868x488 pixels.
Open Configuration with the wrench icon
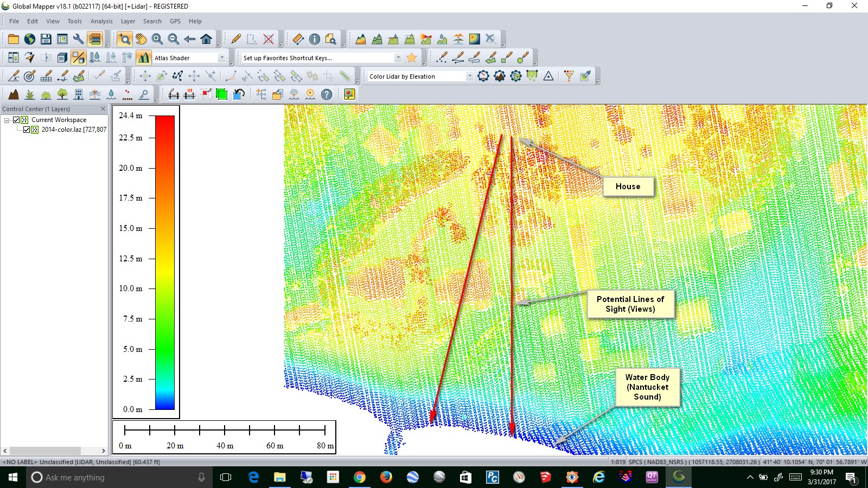tap(79, 39)
